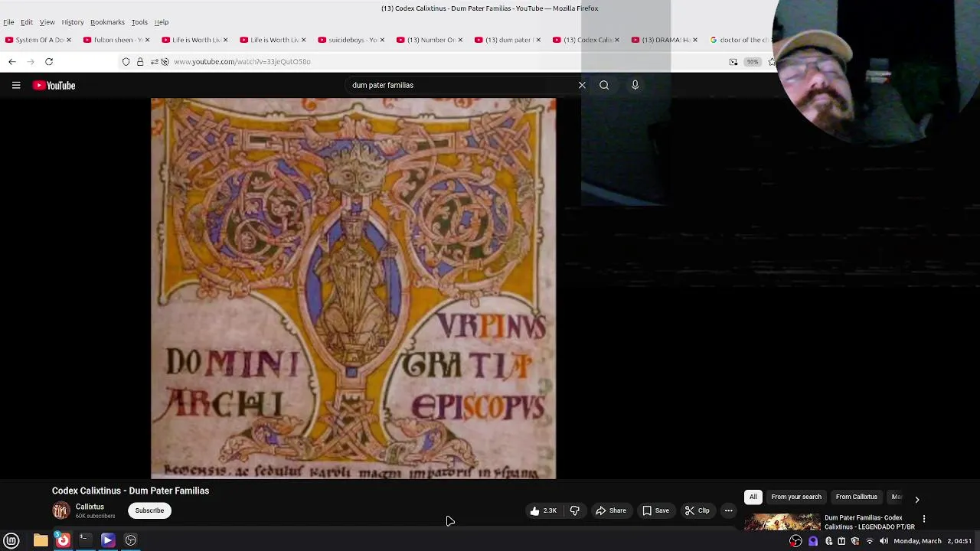Subscribe to the Callixtus channel
The width and height of the screenshot is (980, 551).
[x=149, y=510]
